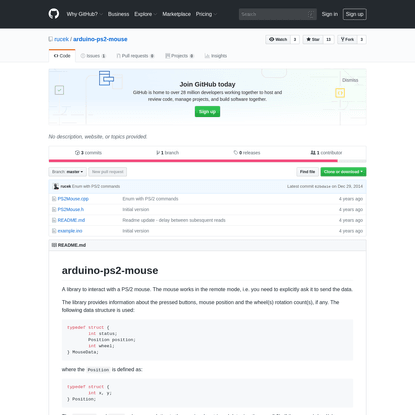Open the README.md file link
Image resolution: width=415 pixels, height=415 pixels.
(x=71, y=220)
